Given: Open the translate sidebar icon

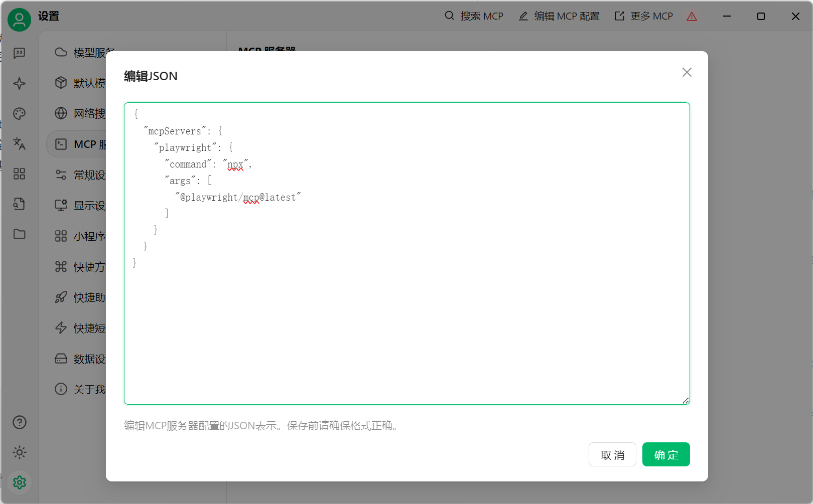Looking at the screenshot, I should [x=19, y=144].
